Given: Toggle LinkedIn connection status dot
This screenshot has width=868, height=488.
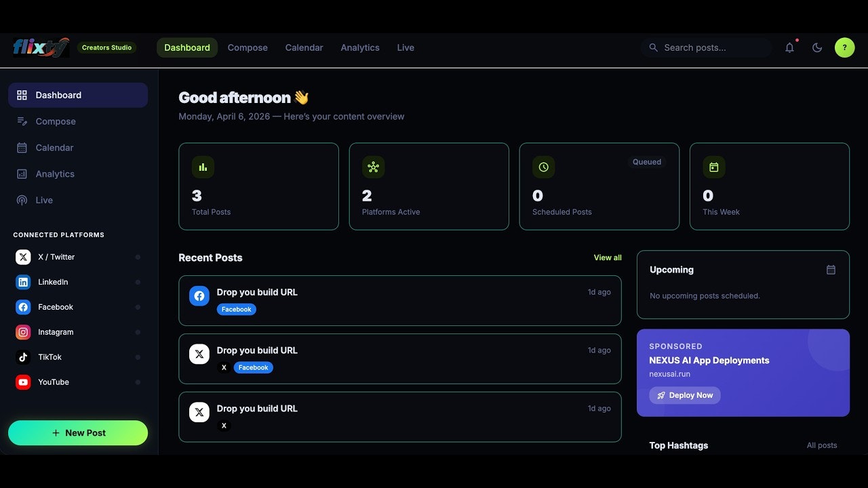Looking at the screenshot, I should 138,282.
